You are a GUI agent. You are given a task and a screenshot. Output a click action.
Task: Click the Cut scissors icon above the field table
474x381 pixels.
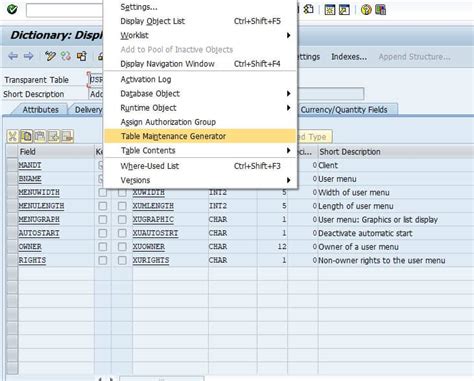coord(13,136)
